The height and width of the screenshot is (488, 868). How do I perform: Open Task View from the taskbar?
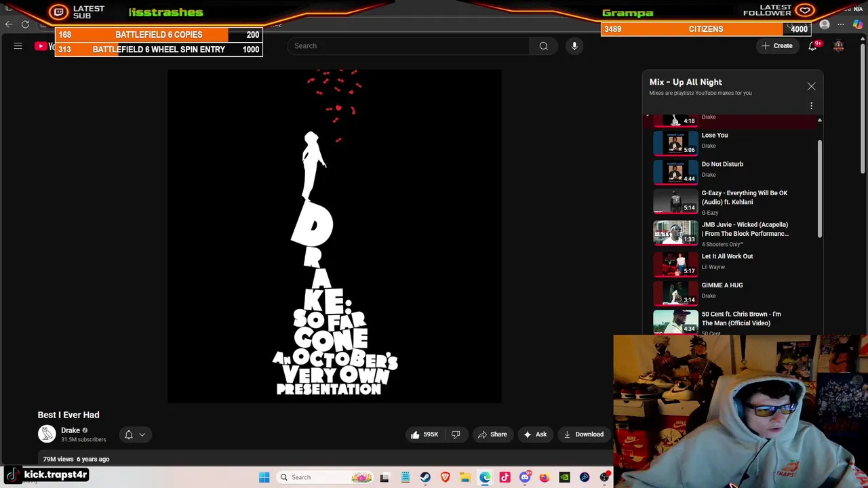384,477
